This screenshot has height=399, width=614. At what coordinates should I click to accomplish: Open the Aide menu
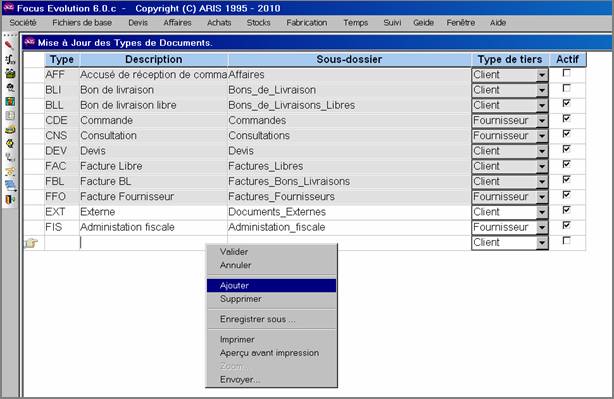pos(498,23)
